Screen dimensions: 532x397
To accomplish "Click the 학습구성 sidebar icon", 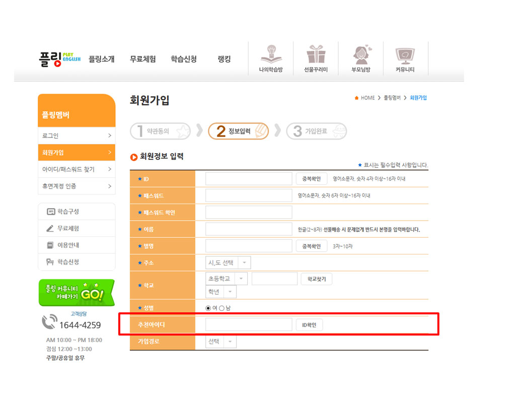I will click(50, 212).
